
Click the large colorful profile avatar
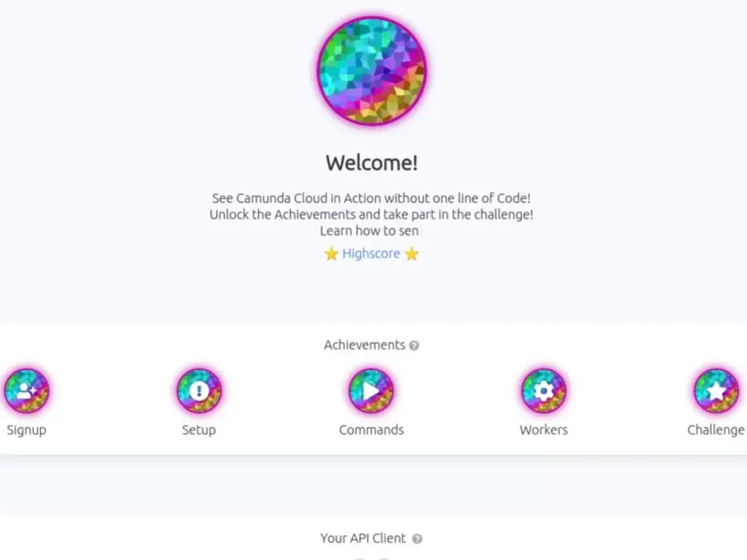(x=372, y=70)
